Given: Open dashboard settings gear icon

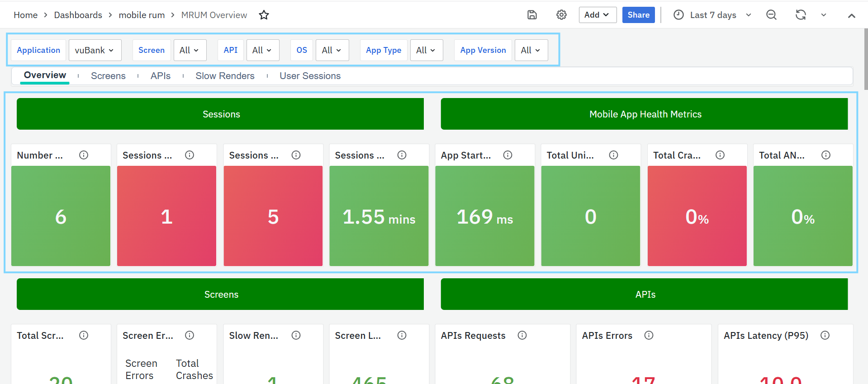Looking at the screenshot, I should (561, 15).
